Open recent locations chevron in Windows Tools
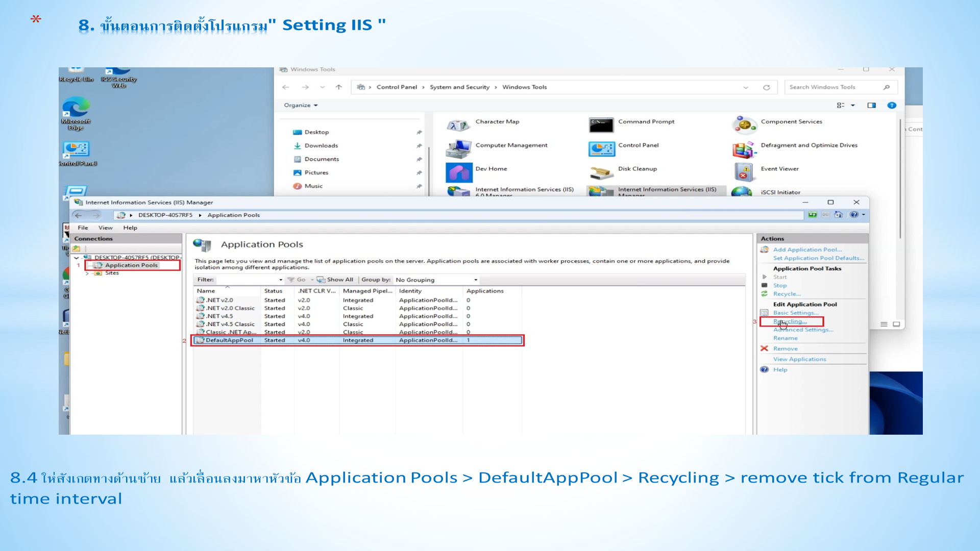 coord(322,87)
